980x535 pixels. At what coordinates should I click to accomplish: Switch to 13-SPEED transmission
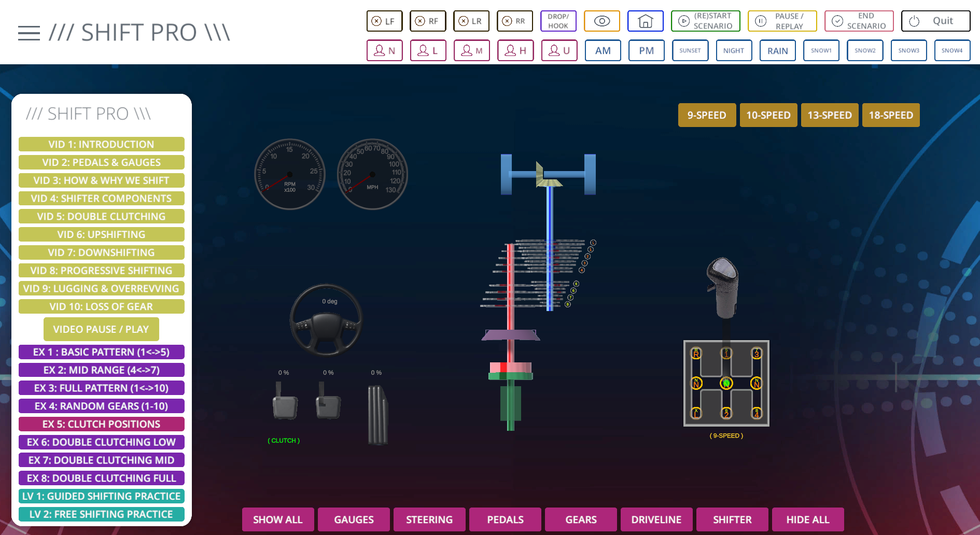click(x=829, y=115)
